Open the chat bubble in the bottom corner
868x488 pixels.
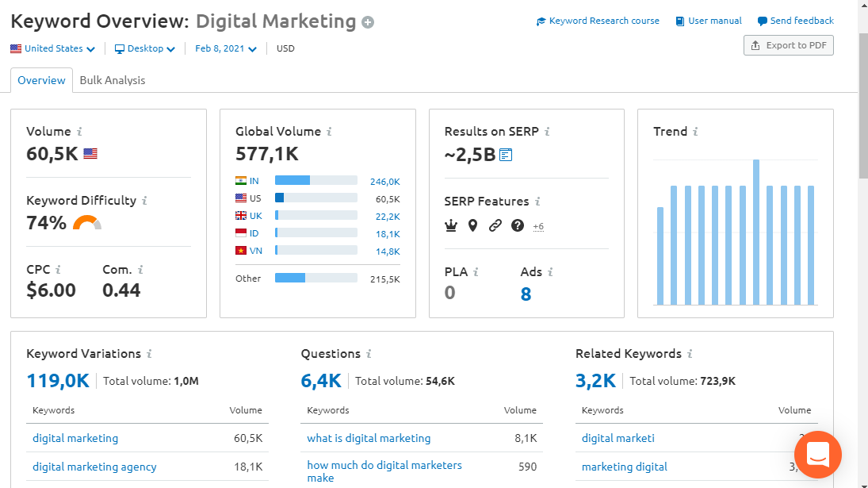tap(817, 455)
